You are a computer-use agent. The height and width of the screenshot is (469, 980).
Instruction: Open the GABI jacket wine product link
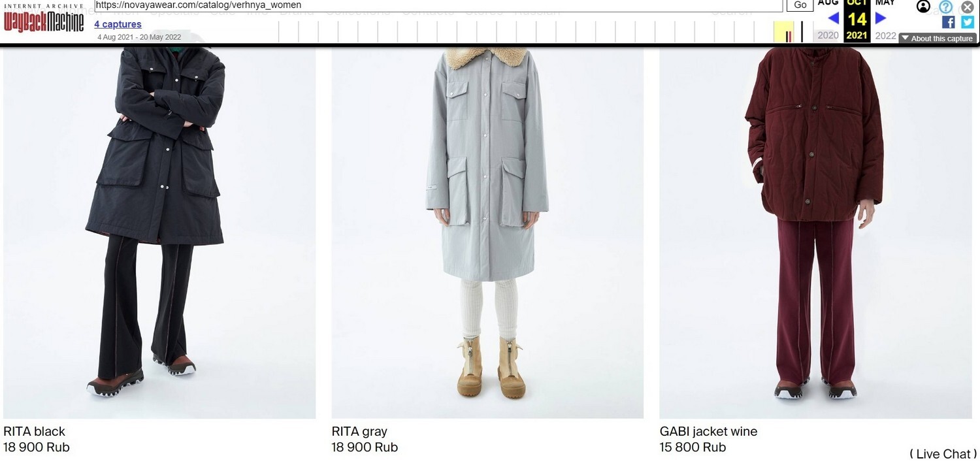pyautogui.click(x=709, y=431)
